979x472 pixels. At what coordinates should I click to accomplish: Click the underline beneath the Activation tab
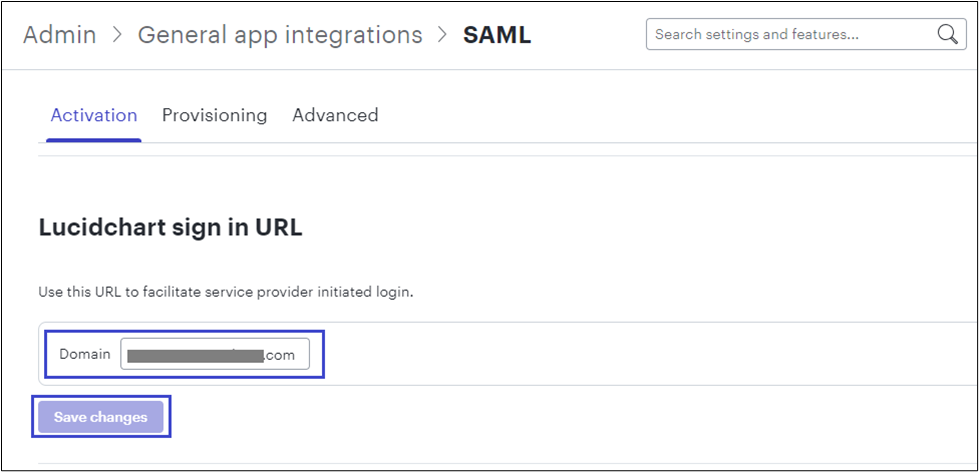pos(94,140)
